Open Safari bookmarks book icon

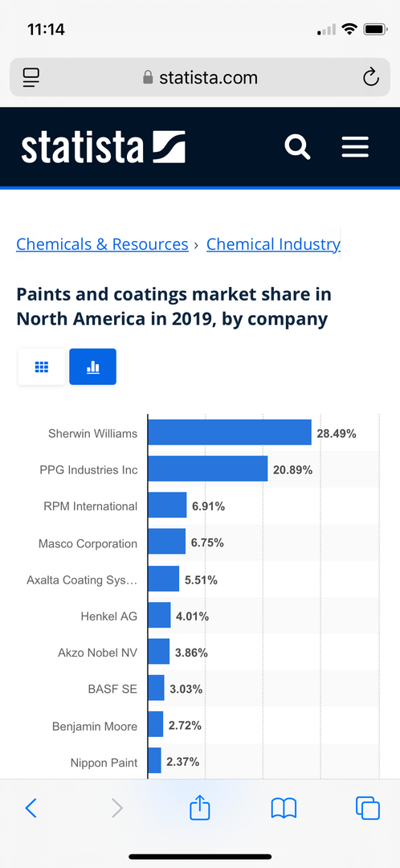(x=284, y=809)
